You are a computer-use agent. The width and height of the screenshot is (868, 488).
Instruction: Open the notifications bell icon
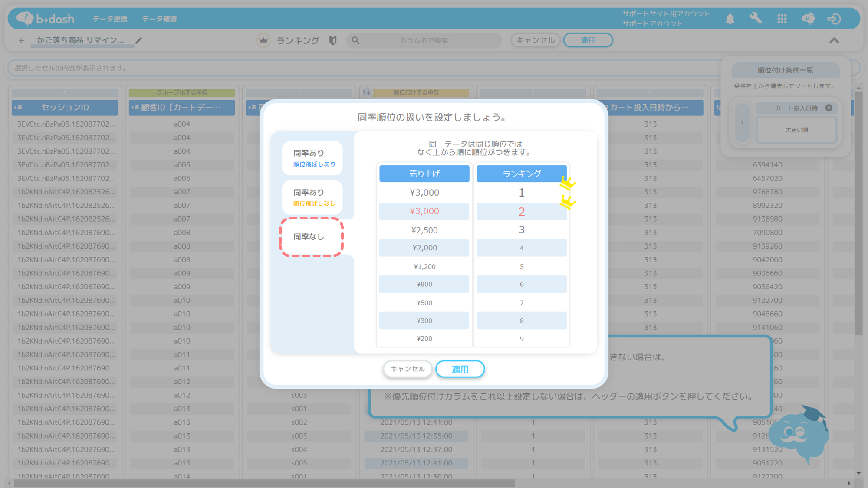pyautogui.click(x=730, y=19)
